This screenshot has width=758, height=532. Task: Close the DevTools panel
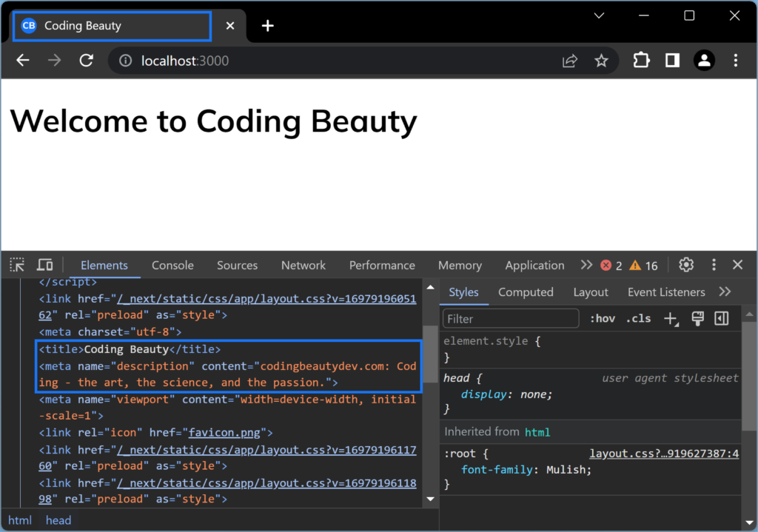click(738, 265)
